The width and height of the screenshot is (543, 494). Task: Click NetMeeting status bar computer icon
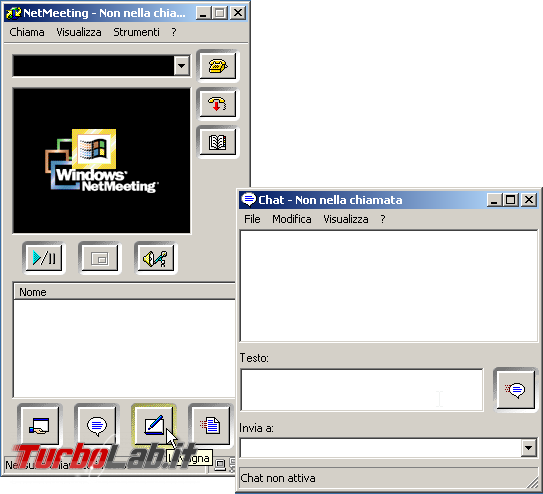(220, 464)
